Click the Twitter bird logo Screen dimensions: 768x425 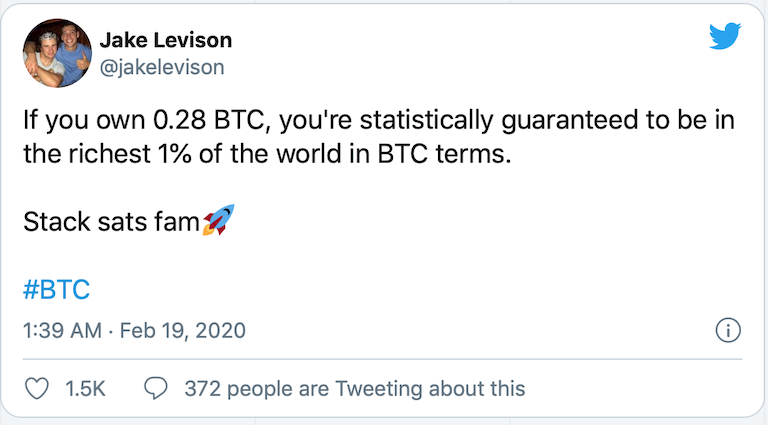tap(724, 37)
